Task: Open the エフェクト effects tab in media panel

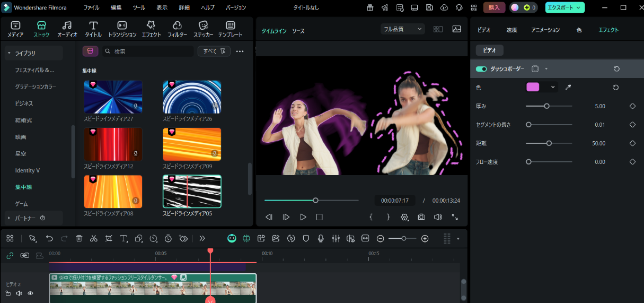Action: pyautogui.click(x=151, y=29)
